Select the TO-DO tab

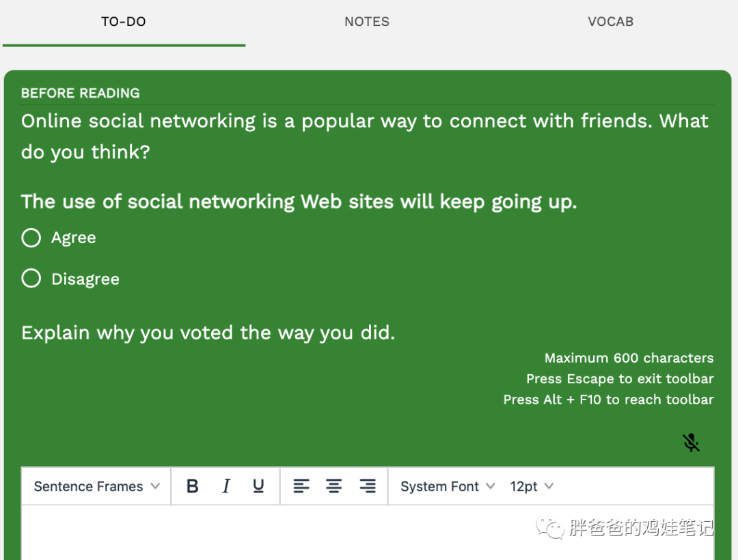coord(124,22)
